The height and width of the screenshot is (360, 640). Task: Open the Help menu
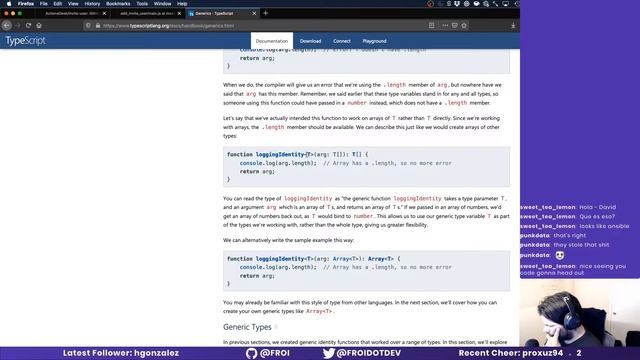click(182, 4)
